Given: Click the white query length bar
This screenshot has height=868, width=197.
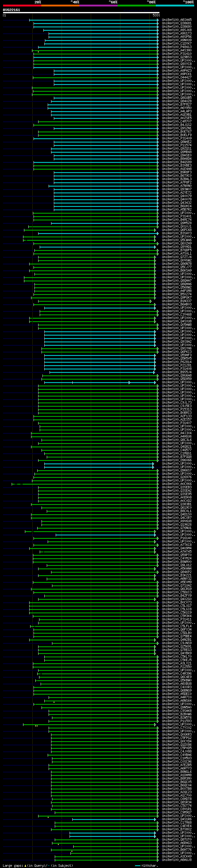Looking at the screenshot, I should point(81,12).
